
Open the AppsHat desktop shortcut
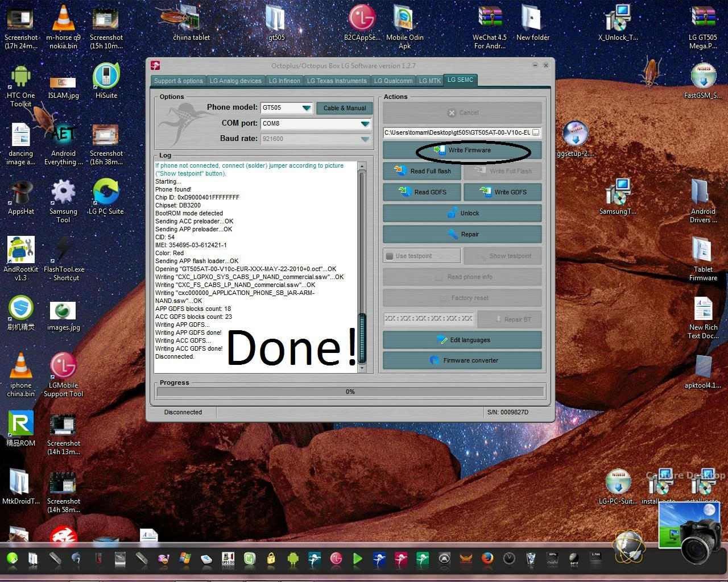coord(21,197)
